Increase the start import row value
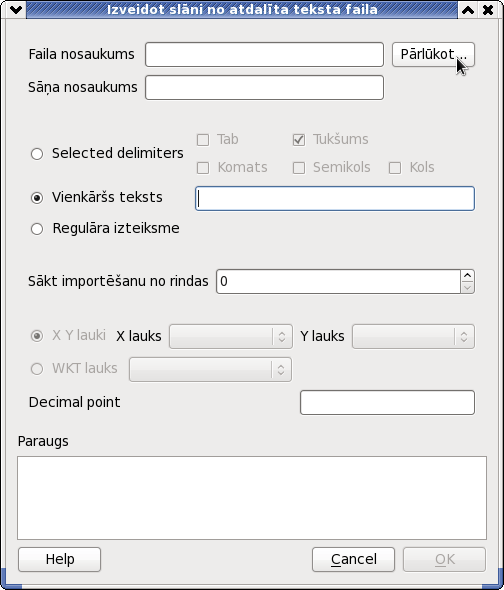Image resolution: width=504 pixels, height=590 pixels. [467, 276]
